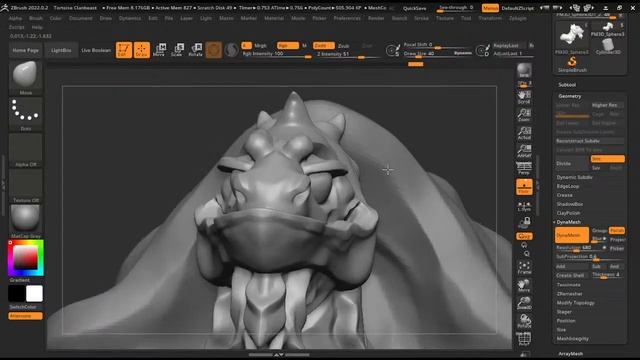Activate Edit mode button

124,50
